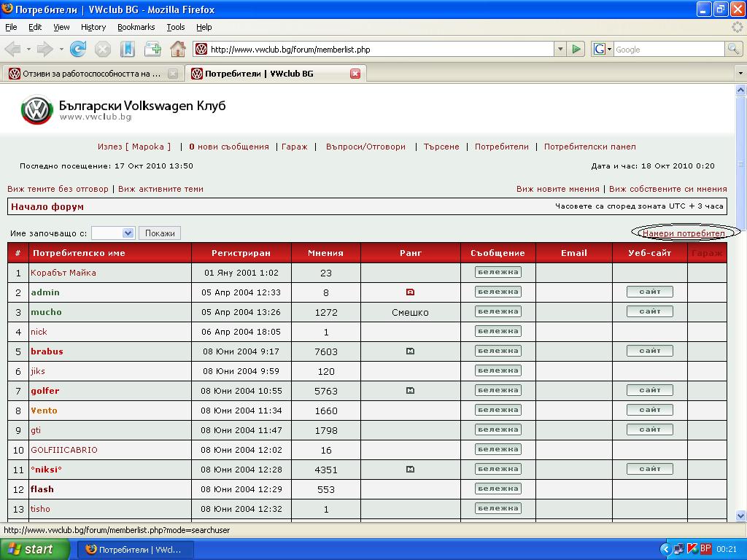Open the Bookmarks menu
Viewport: 747px width, 560px height.
(x=136, y=27)
